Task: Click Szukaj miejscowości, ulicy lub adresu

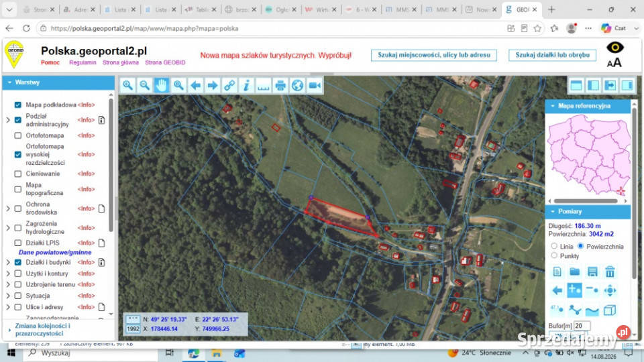Action: click(x=434, y=55)
